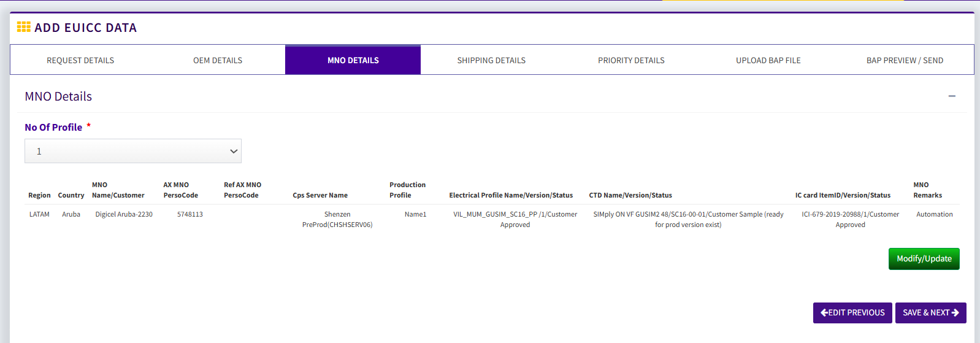Click the Digicel Aruba-2230 customer cell
The image size is (980, 343).
(124, 214)
